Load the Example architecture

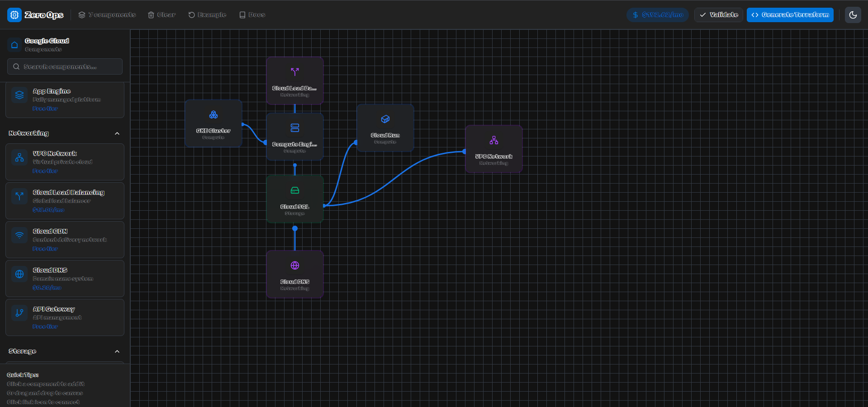207,15
